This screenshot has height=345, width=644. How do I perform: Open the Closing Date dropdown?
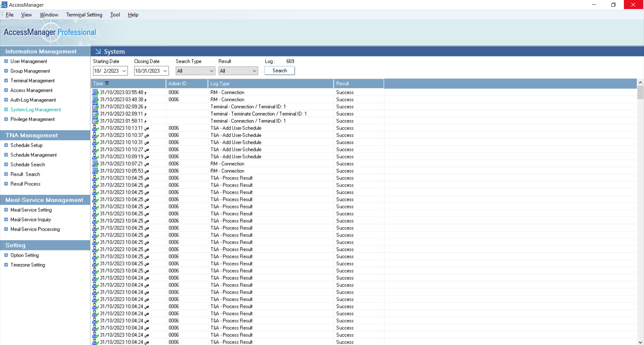(x=165, y=71)
